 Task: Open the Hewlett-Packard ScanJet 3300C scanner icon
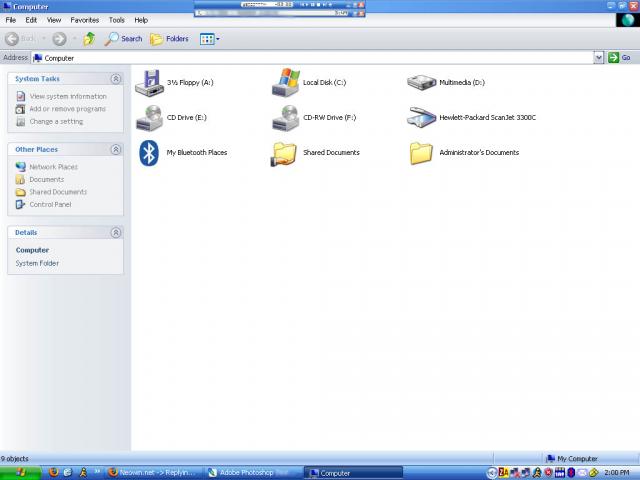[x=422, y=118]
